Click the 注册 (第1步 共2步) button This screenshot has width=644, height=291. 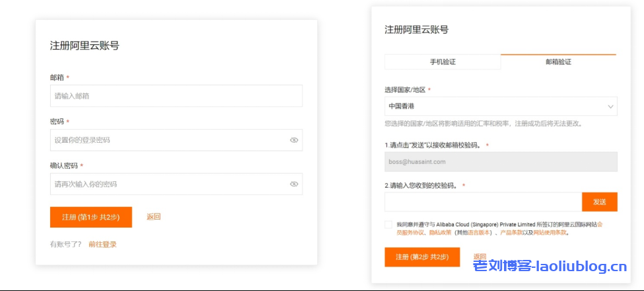90,217
